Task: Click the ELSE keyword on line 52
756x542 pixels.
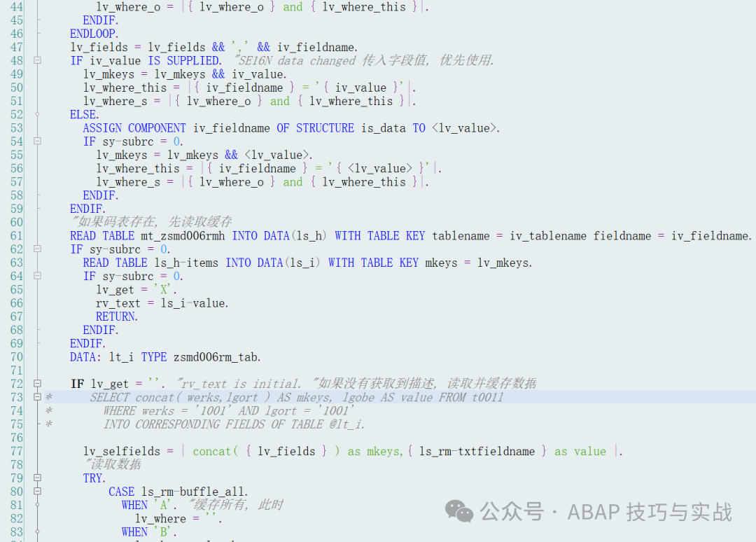Action: (x=85, y=115)
